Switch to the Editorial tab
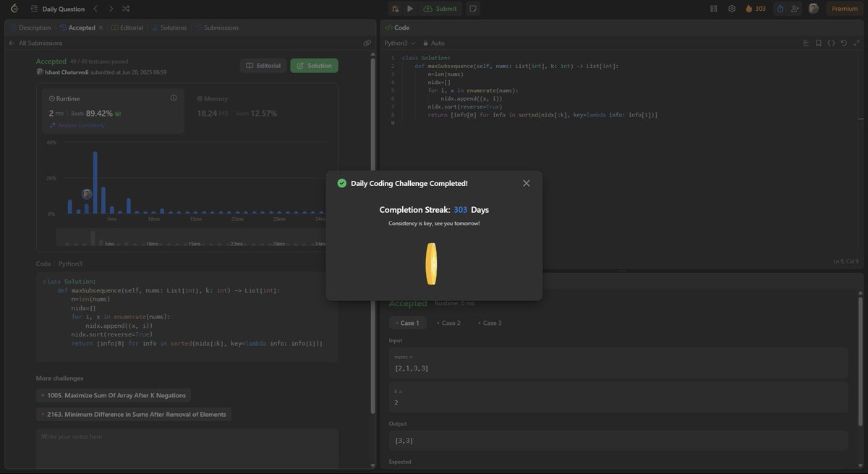The image size is (868, 474). point(127,27)
